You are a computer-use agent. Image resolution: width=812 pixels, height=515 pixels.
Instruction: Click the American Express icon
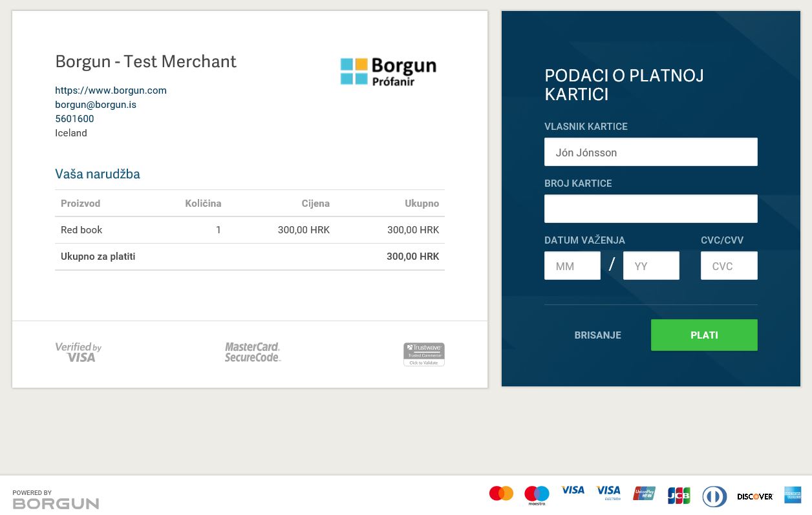793,494
